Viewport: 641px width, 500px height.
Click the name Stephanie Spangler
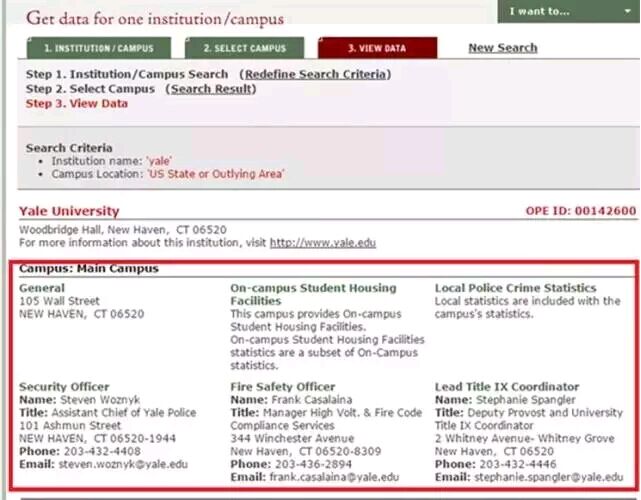pos(526,400)
